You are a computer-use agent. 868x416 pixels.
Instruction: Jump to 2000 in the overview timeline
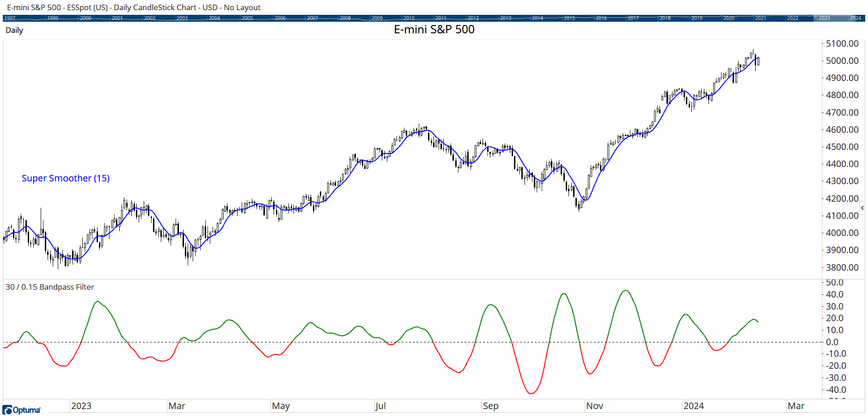point(86,18)
